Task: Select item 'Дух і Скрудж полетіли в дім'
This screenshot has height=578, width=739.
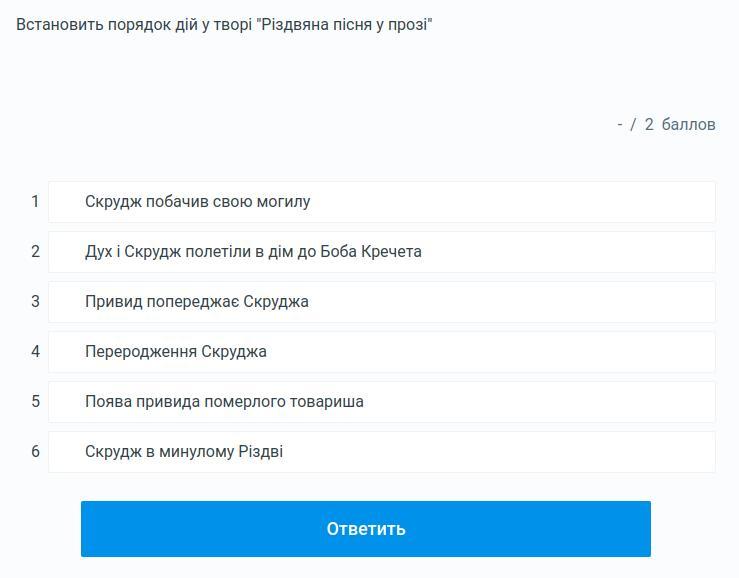Action: click(x=382, y=252)
